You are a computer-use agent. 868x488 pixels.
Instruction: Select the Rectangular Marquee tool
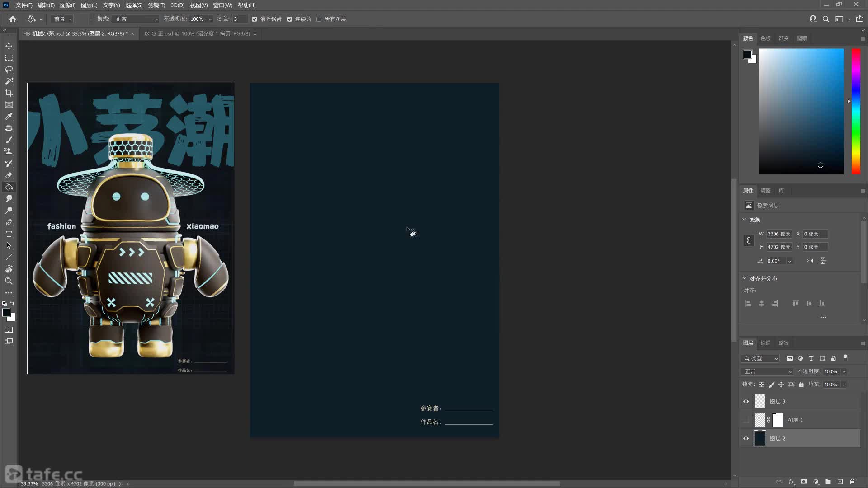pos(9,58)
